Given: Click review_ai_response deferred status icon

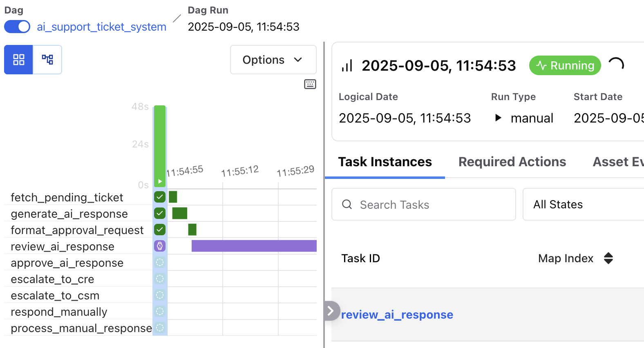Looking at the screenshot, I should [x=160, y=246].
